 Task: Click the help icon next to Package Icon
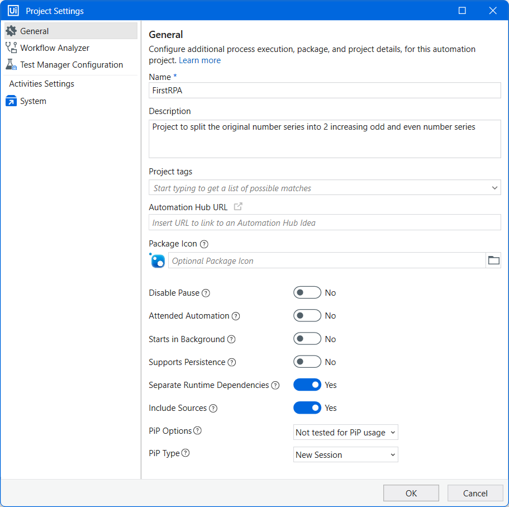[204, 244]
